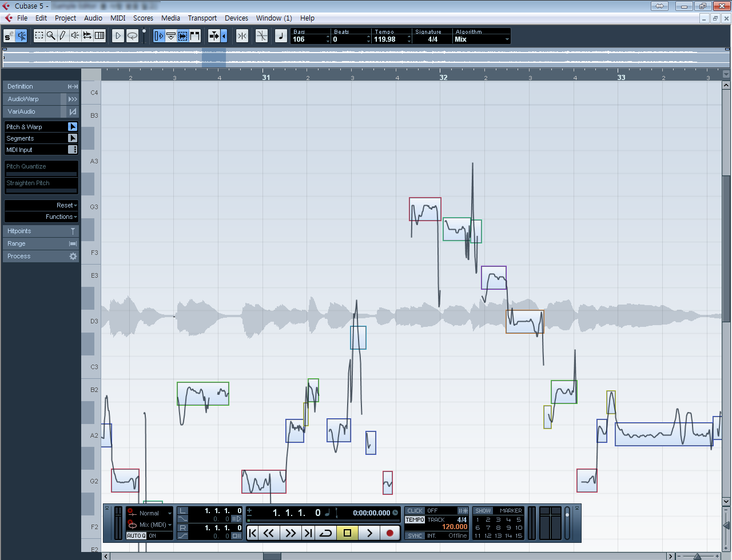This screenshot has width=732, height=560.
Task: Expand the Definition section
Action: tap(41, 86)
